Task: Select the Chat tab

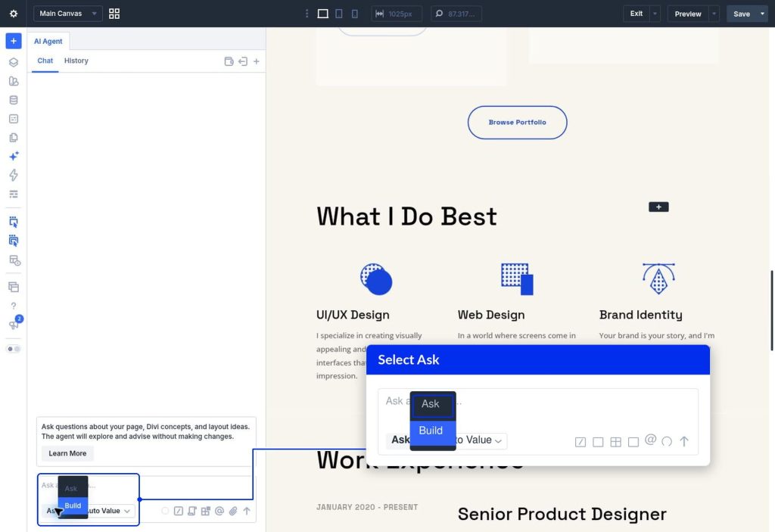Action: [x=45, y=61]
